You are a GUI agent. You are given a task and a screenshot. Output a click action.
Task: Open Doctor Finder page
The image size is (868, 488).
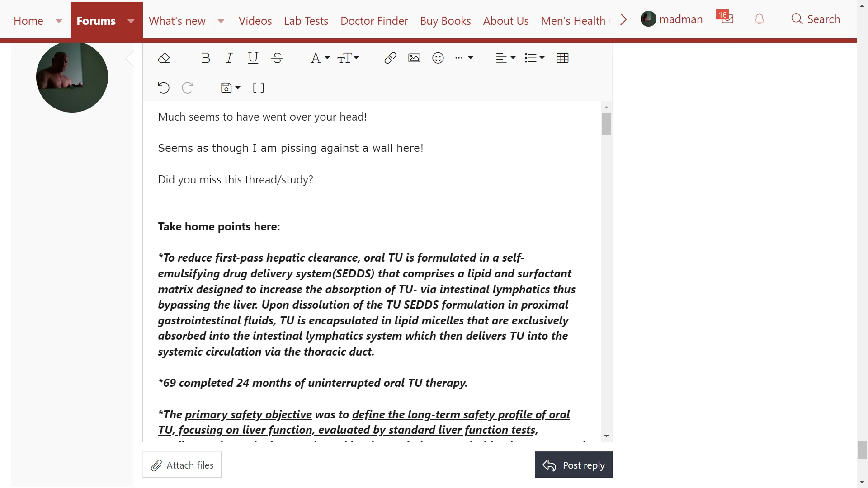point(374,21)
